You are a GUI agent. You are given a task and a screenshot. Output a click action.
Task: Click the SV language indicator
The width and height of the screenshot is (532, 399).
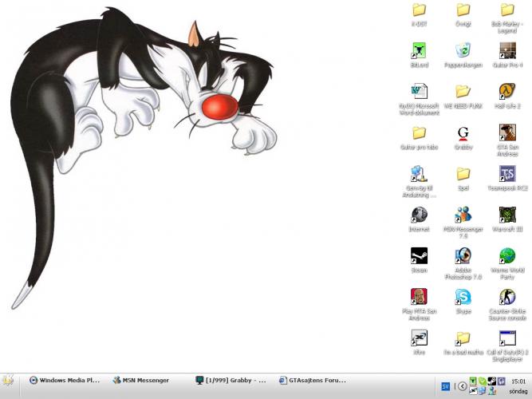tap(446, 386)
